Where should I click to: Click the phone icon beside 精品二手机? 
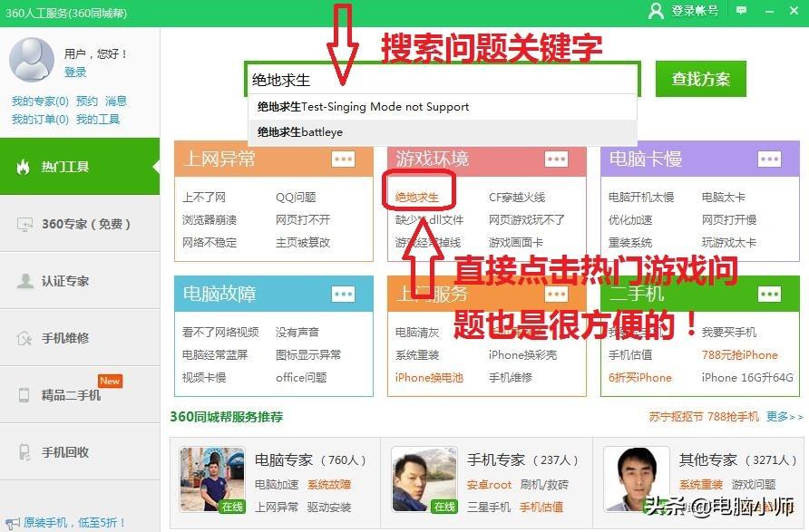(x=24, y=395)
